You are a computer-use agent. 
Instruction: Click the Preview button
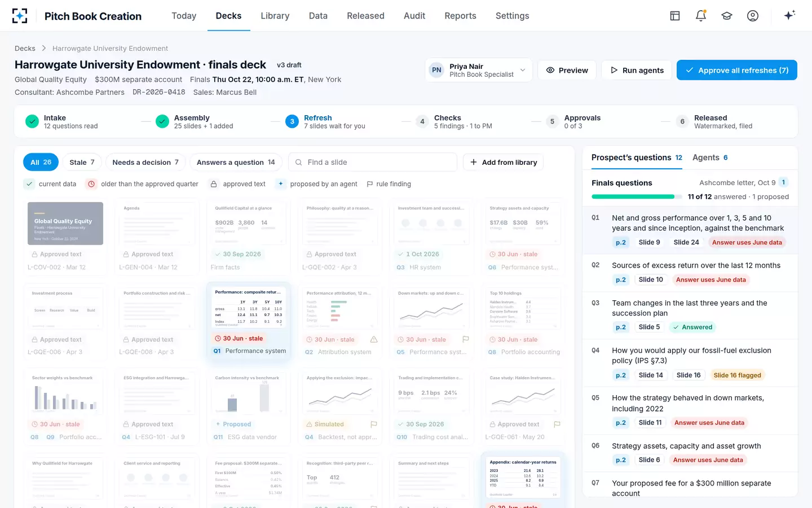click(567, 70)
